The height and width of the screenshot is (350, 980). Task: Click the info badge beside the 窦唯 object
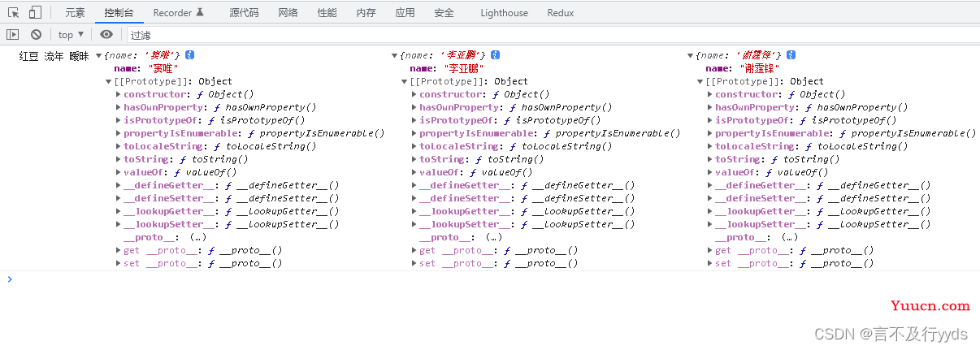coord(189,55)
